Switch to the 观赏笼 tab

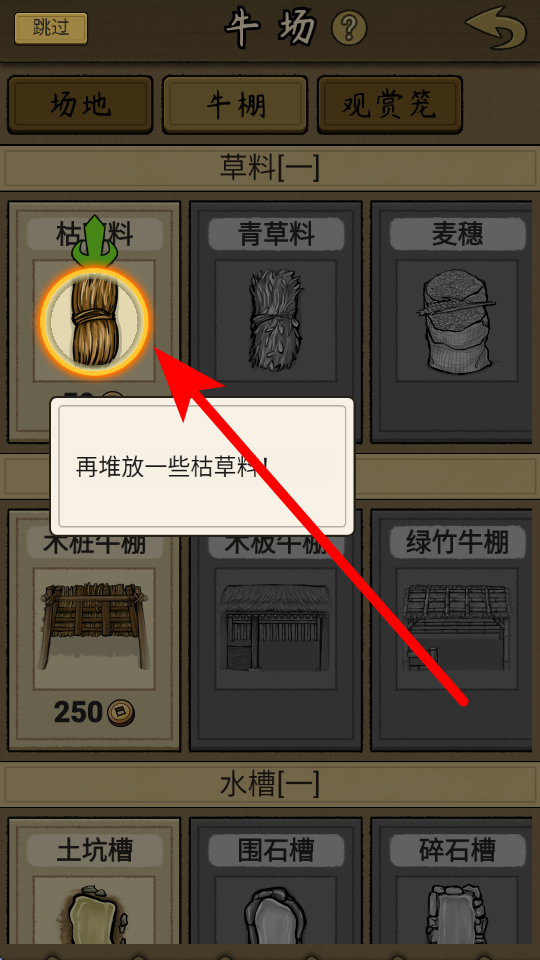click(x=390, y=105)
